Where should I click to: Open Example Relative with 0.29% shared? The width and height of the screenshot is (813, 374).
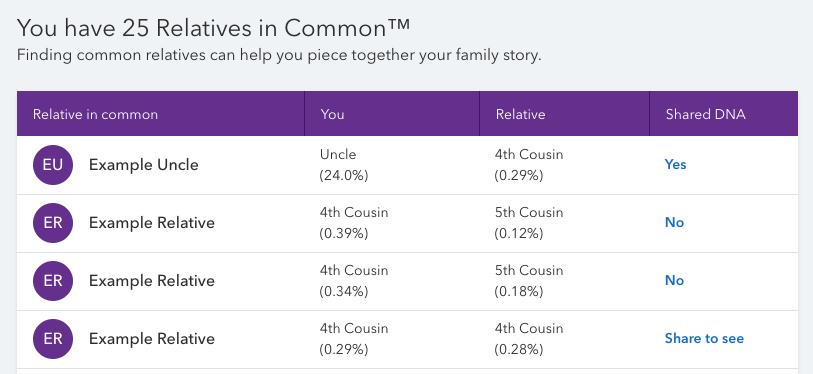tap(151, 339)
